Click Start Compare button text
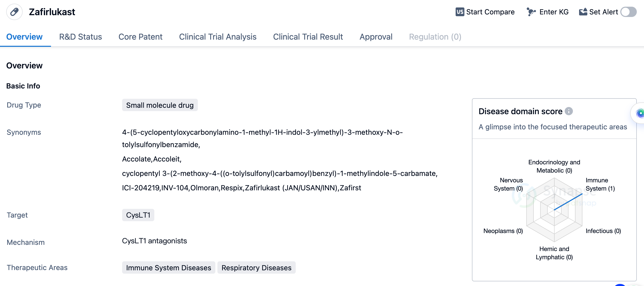This screenshot has width=644, height=286. coord(490,12)
